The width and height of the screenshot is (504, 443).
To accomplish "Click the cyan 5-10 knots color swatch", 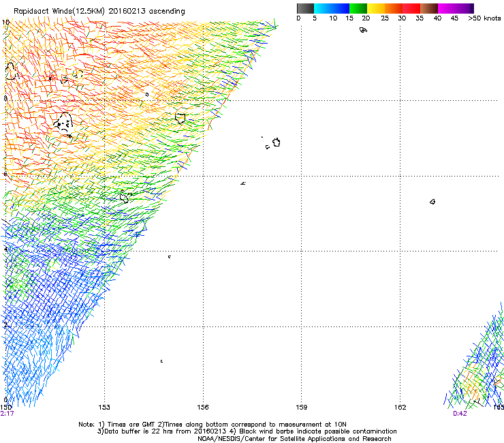I will (323, 8).
